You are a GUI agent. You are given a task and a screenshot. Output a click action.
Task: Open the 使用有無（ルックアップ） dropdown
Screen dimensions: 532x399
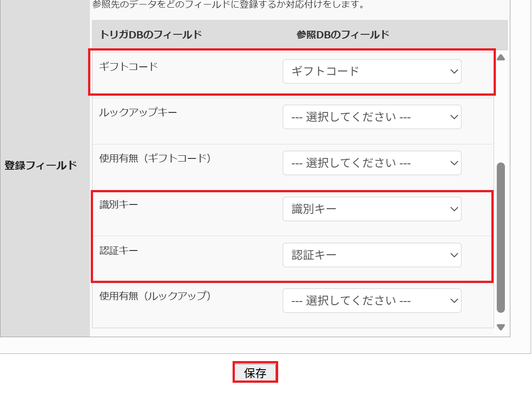pos(372,301)
